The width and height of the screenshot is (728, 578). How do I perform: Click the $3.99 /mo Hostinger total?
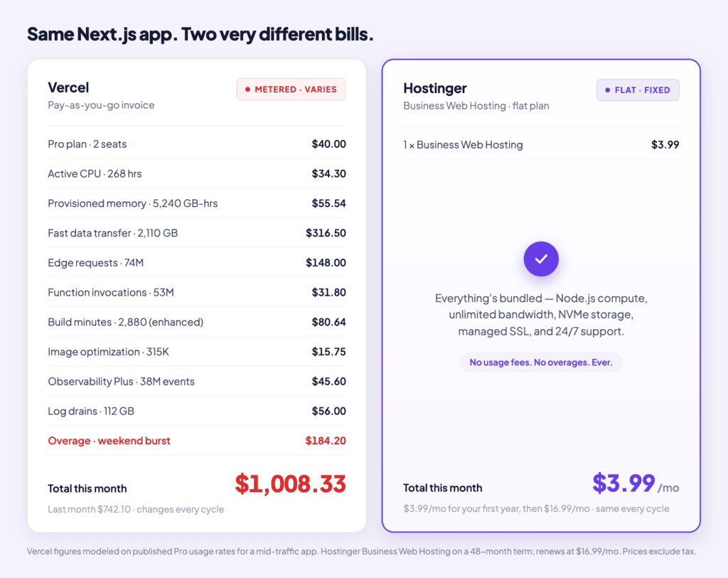(636, 483)
